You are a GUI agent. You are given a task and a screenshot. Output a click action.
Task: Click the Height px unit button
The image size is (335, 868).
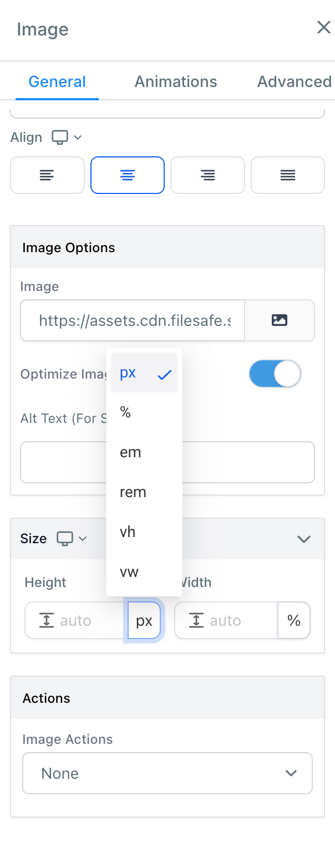point(144,620)
